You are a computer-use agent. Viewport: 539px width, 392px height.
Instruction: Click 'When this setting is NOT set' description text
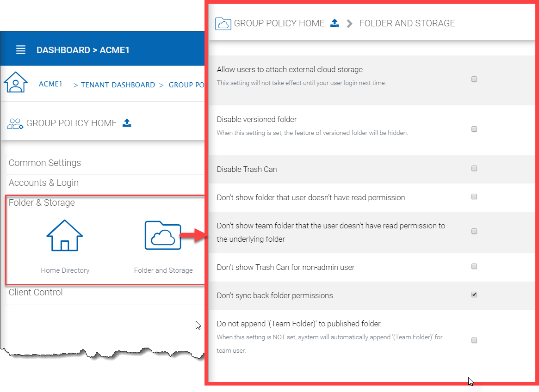tap(329, 343)
